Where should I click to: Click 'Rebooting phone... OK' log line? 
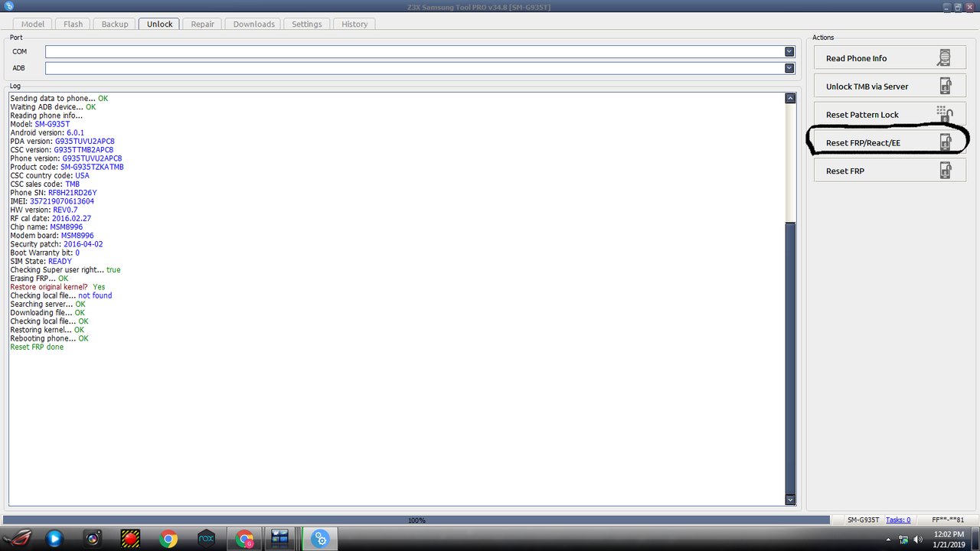click(x=49, y=338)
